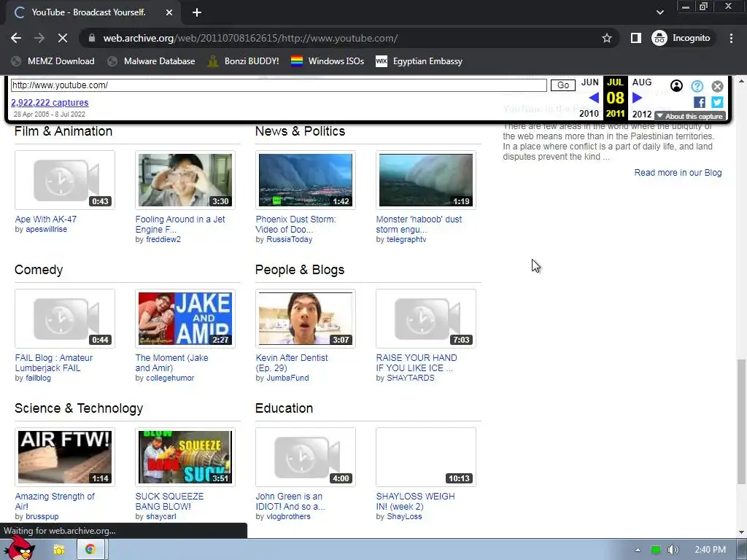
Task: Jump to the 2012 capture year
Action: coord(642,114)
